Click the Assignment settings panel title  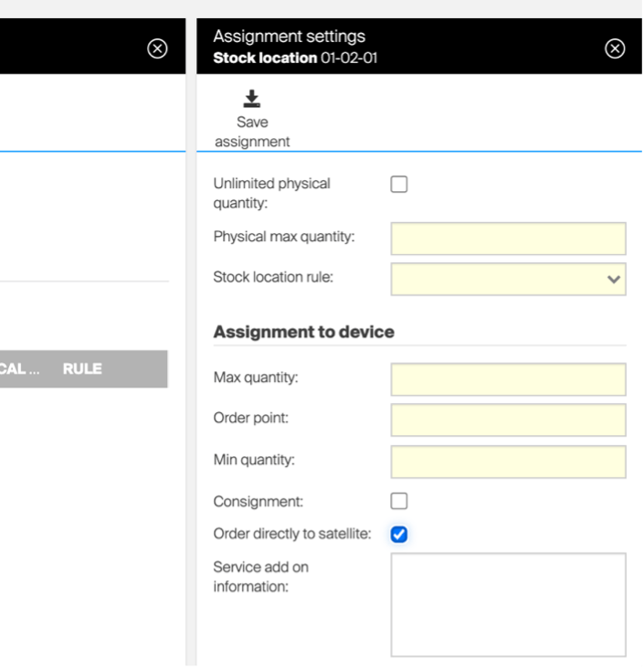pyautogui.click(x=289, y=37)
